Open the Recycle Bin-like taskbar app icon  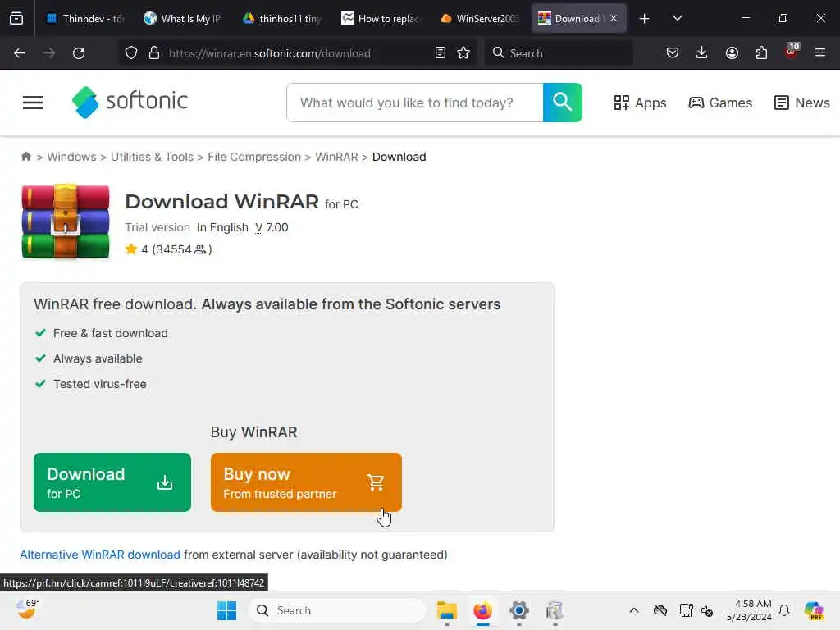point(555,610)
